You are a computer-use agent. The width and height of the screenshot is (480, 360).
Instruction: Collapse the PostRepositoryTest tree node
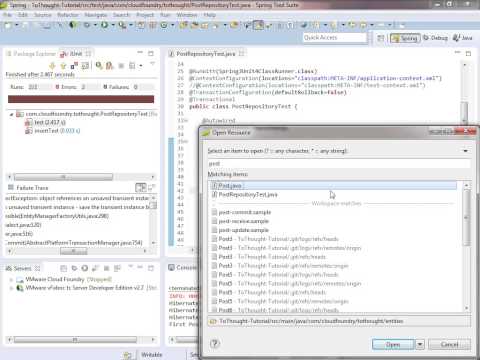11,114
